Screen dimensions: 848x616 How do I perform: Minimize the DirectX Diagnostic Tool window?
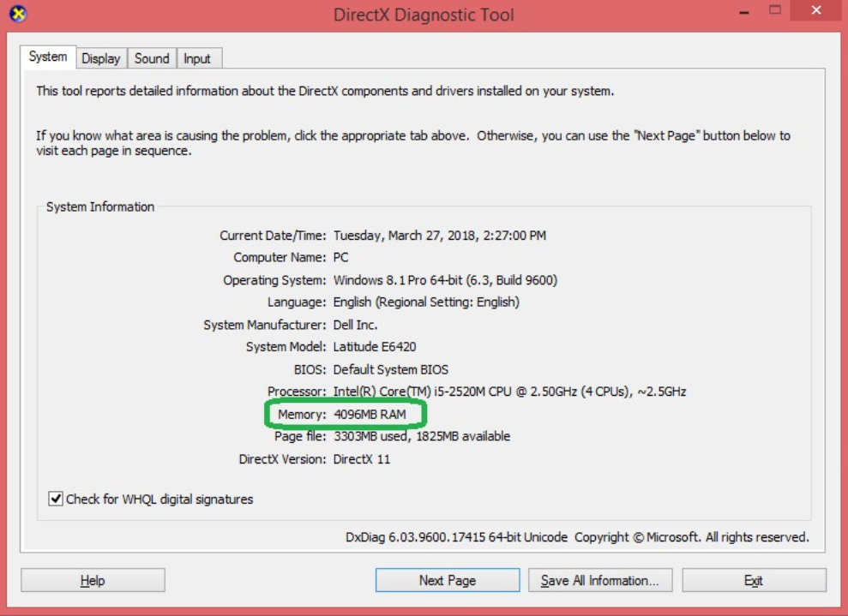coord(744,11)
